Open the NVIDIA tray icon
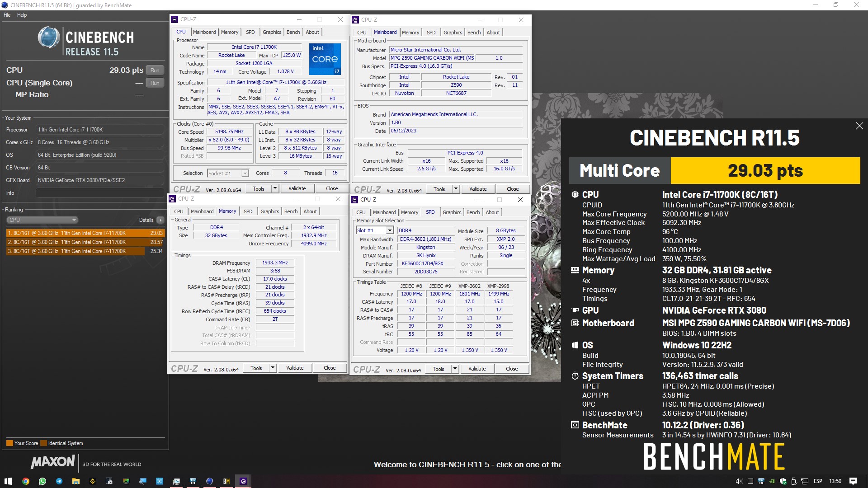The image size is (868, 488). [x=772, y=481]
